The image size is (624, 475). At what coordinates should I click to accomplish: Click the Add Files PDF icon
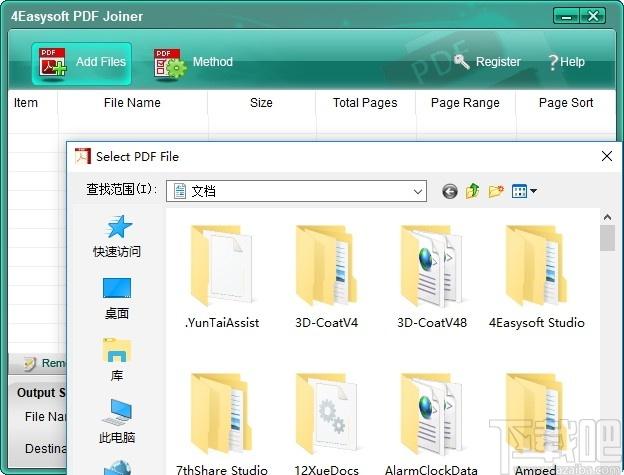coord(53,62)
